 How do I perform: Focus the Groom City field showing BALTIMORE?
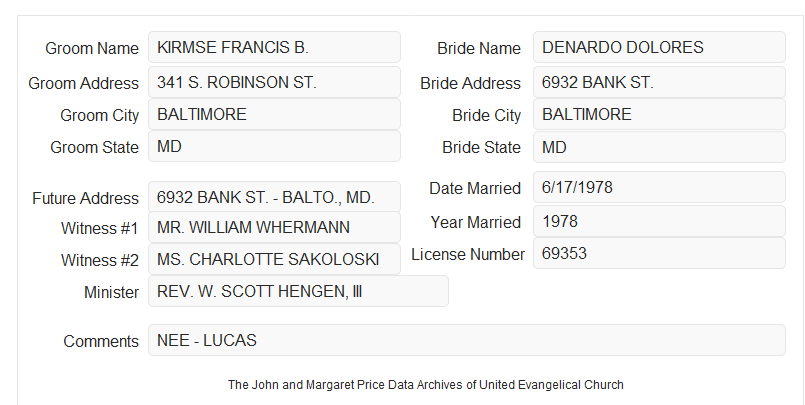tap(274, 114)
